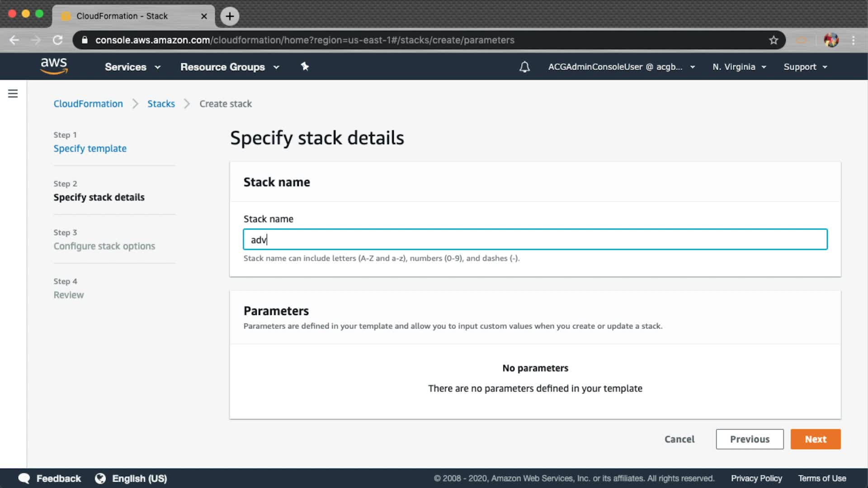The image size is (868, 488).
Task: Select the CloudFormation - Stack browser tab
Action: tap(122, 16)
